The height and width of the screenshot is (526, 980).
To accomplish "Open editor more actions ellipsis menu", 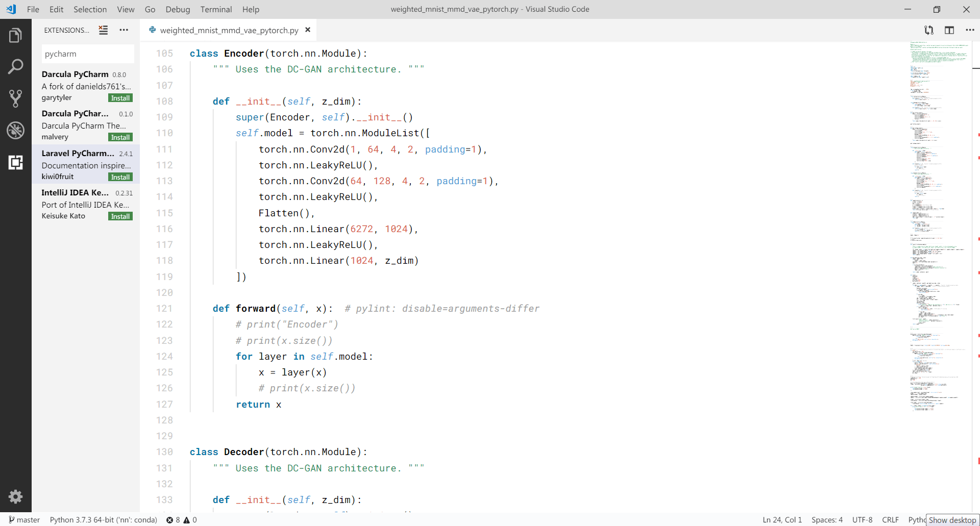I will pyautogui.click(x=970, y=30).
